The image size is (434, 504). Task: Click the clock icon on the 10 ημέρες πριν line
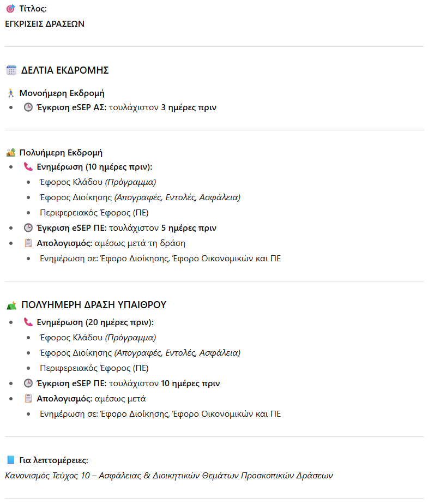(28, 383)
